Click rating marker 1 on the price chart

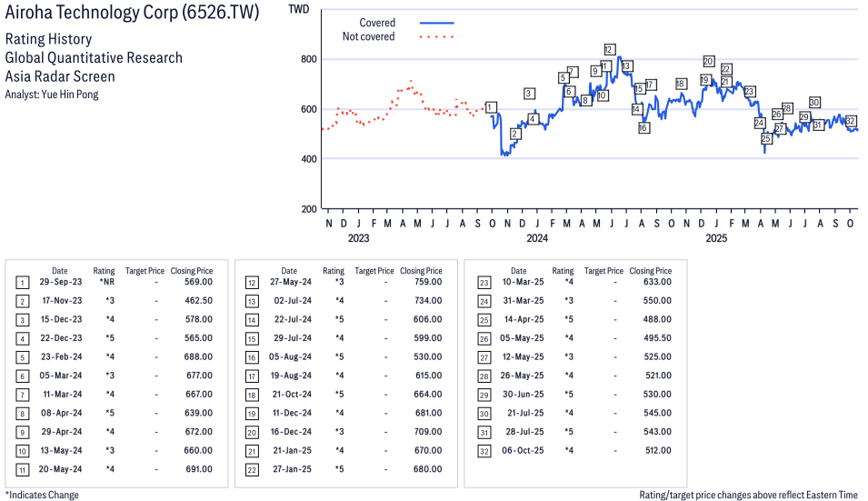click(x=491, y=107)
